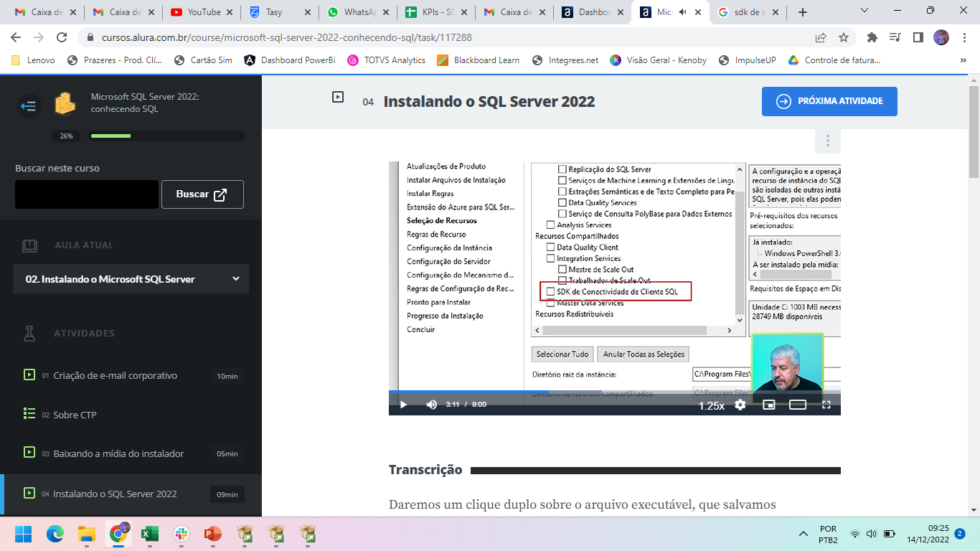Open Chrome profile avatar
The height and width of the screenshot is (551, 980).
[x=941, y=37]
